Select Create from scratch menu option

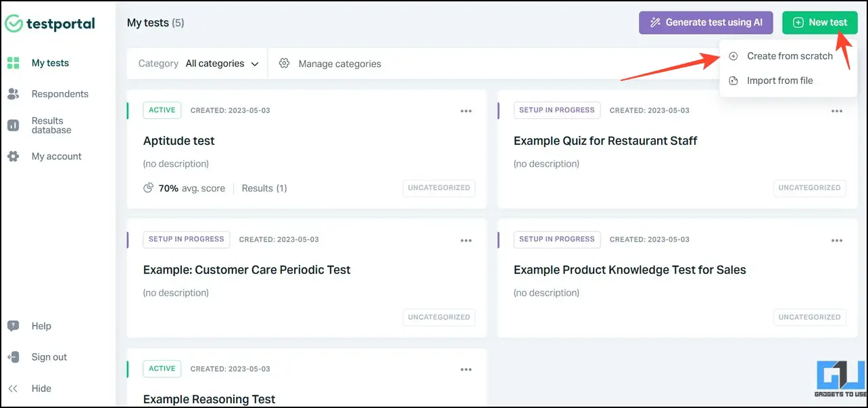click(x=789, y=56)
